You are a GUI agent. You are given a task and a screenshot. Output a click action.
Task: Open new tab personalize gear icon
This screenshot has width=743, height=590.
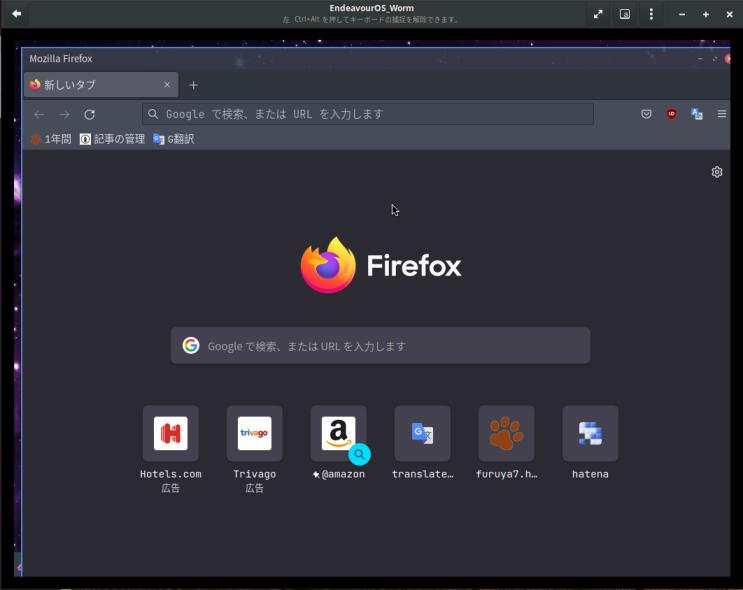(717, 172)
